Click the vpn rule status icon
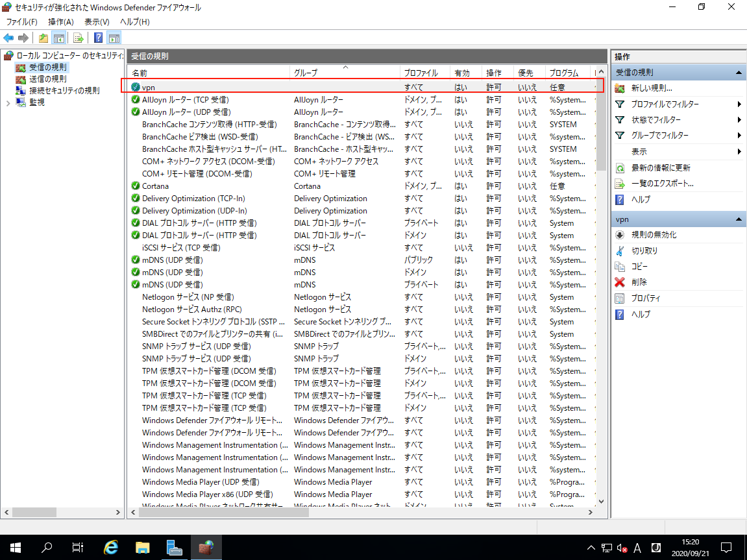The width and height of the screenshot is (747, 560). coord(136,87)
